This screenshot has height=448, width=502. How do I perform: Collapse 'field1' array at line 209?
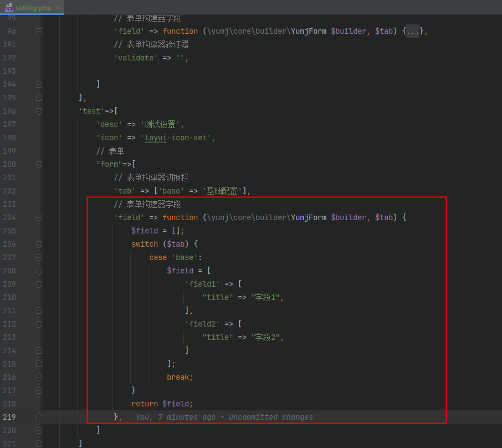pyautogui.click(x=39, y=284)
